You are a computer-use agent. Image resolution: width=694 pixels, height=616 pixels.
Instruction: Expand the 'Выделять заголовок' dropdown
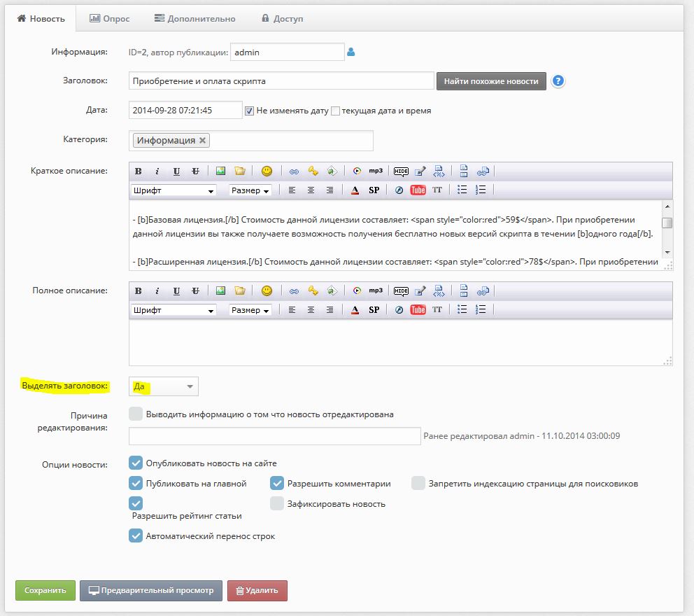click(x=164, y=386)
